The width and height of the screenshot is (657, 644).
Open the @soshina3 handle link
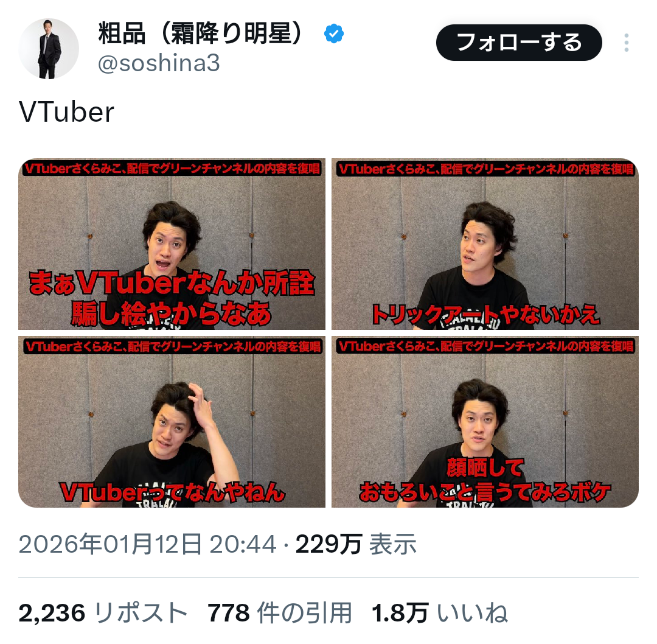pyautogui.click(x=159, y=63)
